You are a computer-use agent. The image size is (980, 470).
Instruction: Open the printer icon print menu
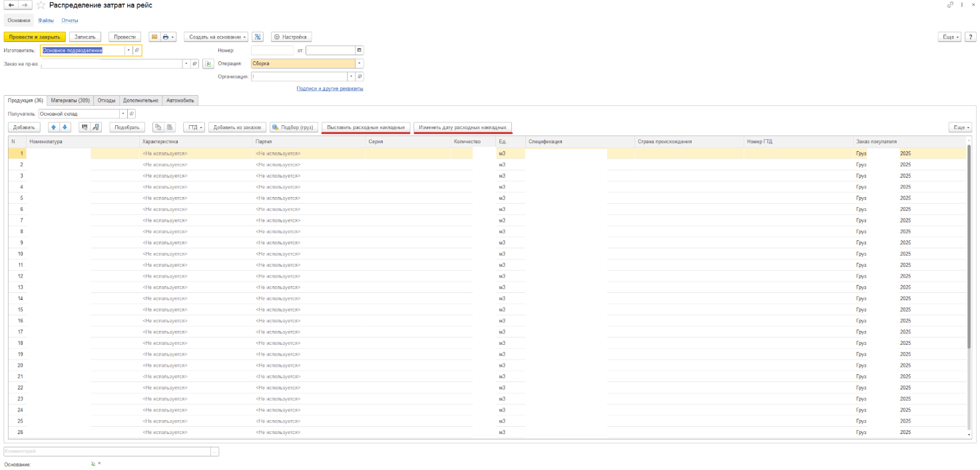168,37
